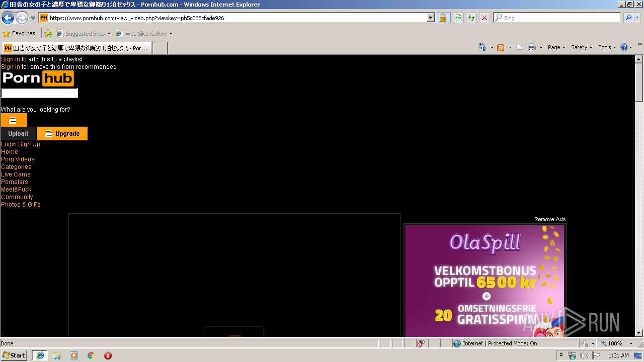Expand the command bar overflow chevron
Viewport: 644px width, 362px height.
(x=640, y=45)
